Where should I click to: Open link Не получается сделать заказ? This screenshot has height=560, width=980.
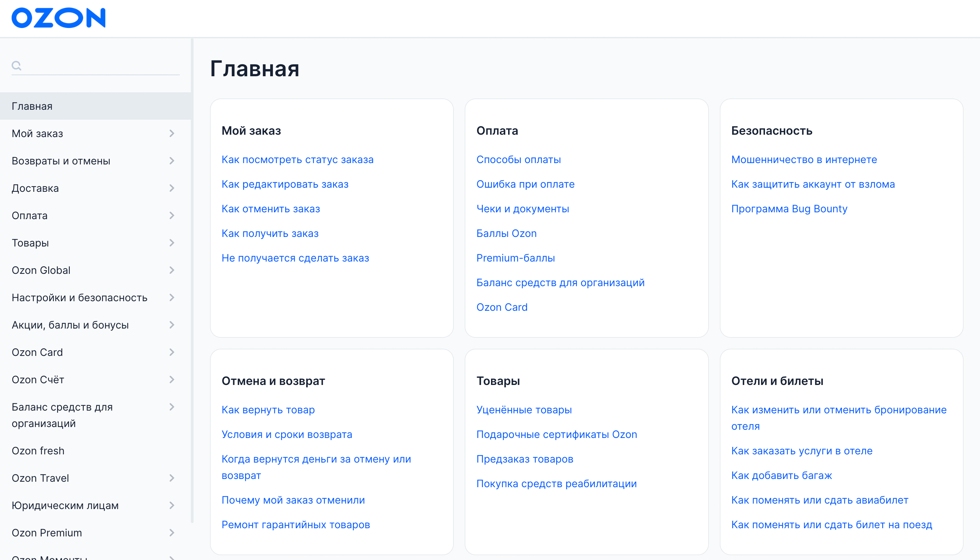[295, 258]
